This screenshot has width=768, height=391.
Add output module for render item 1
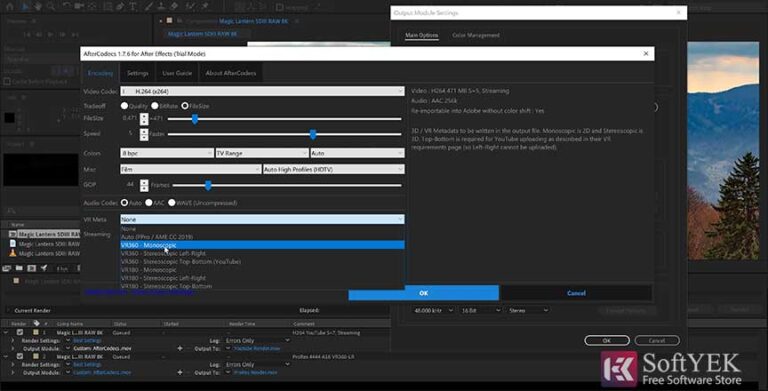point(180,348)
